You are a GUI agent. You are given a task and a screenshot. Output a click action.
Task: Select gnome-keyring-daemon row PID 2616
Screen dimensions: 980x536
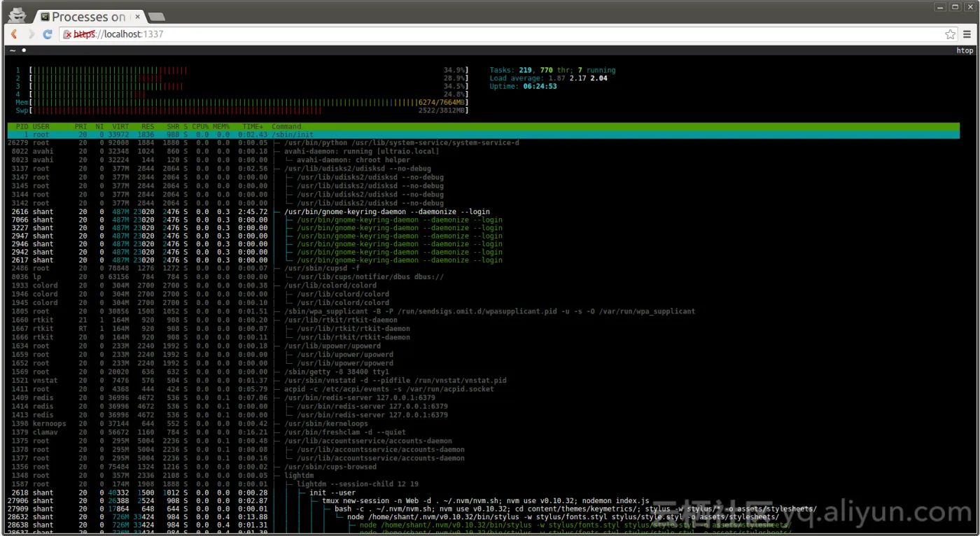483,211
